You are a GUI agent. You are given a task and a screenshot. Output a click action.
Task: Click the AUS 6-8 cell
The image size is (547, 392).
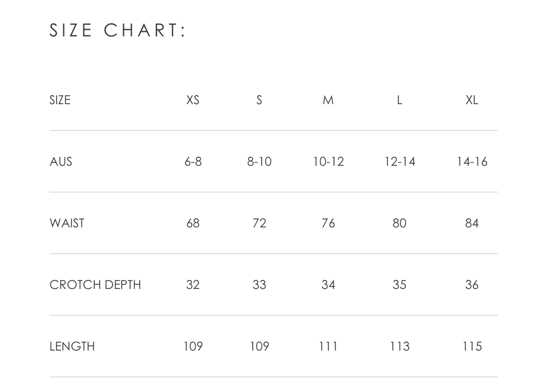[193, 162]
